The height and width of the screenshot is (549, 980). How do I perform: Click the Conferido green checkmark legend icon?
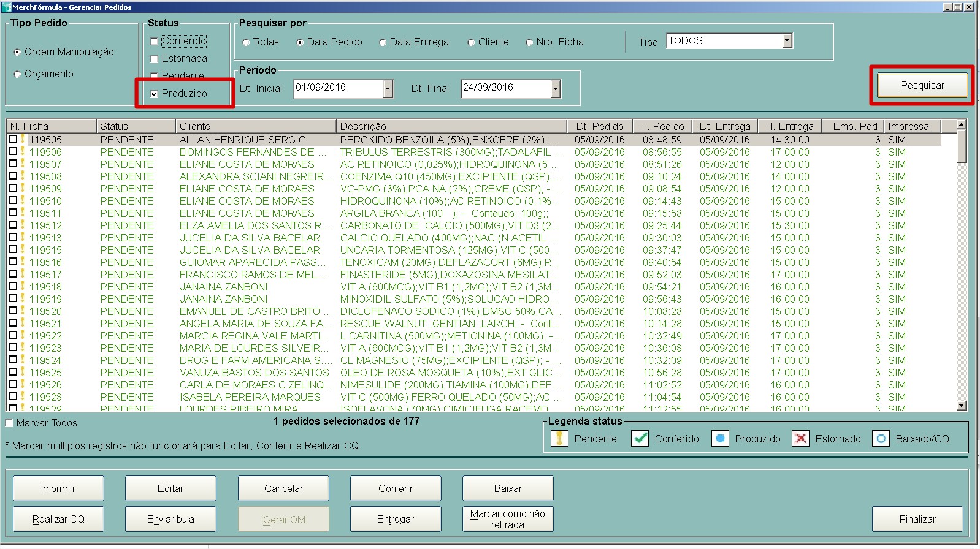[640, 439]
